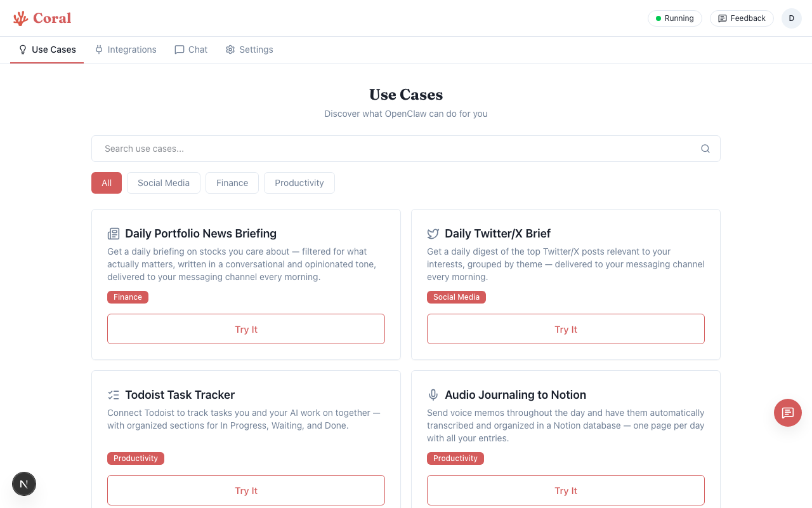Click the Twitter bird icon on Daily Twitter/X Brief

[x=434, y=233]
